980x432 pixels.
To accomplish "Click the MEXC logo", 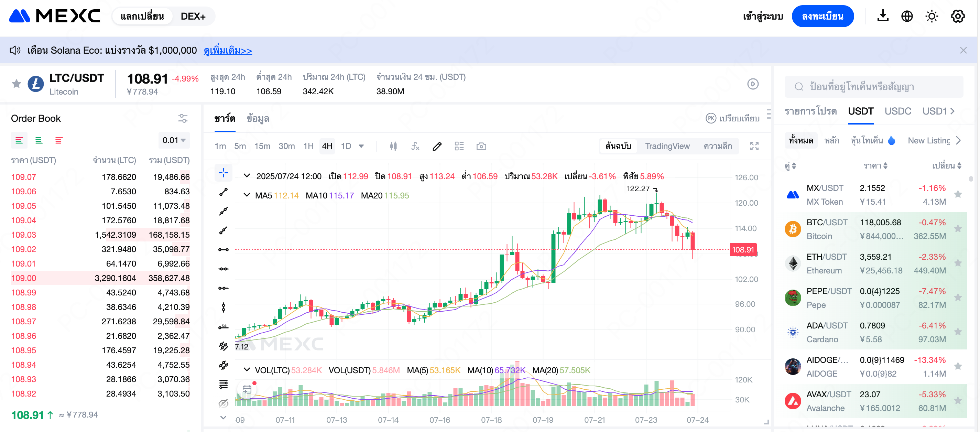I will (x=54, y=17).
